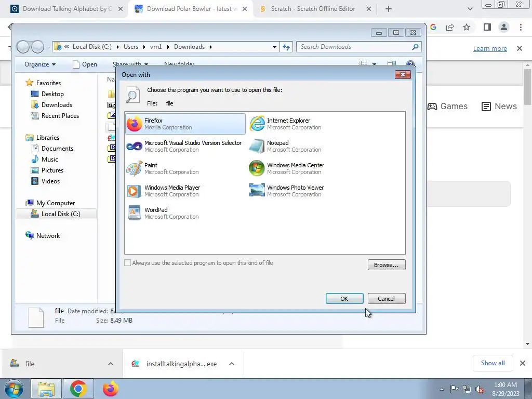Viewport: 532px width, 399px height.
Task: Close the Chrome downloads bar
Action: (523, 363)
